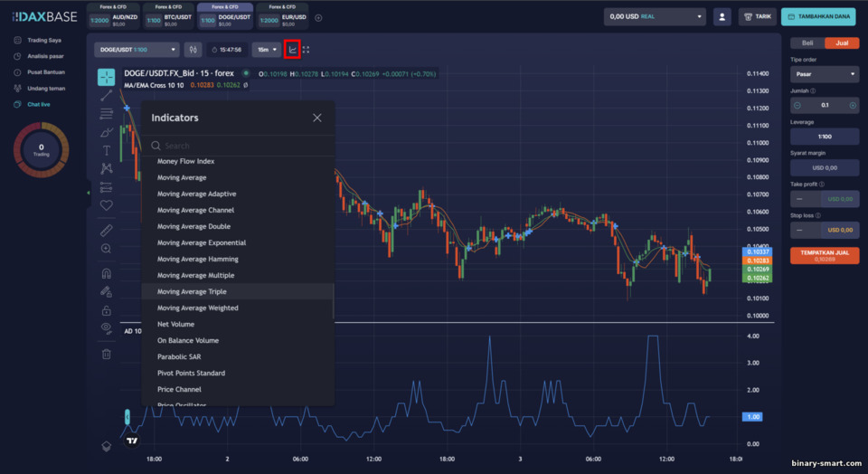Hide all drawings with eye icon
This screenshot has width=868, height=474.
coord(107,328)
